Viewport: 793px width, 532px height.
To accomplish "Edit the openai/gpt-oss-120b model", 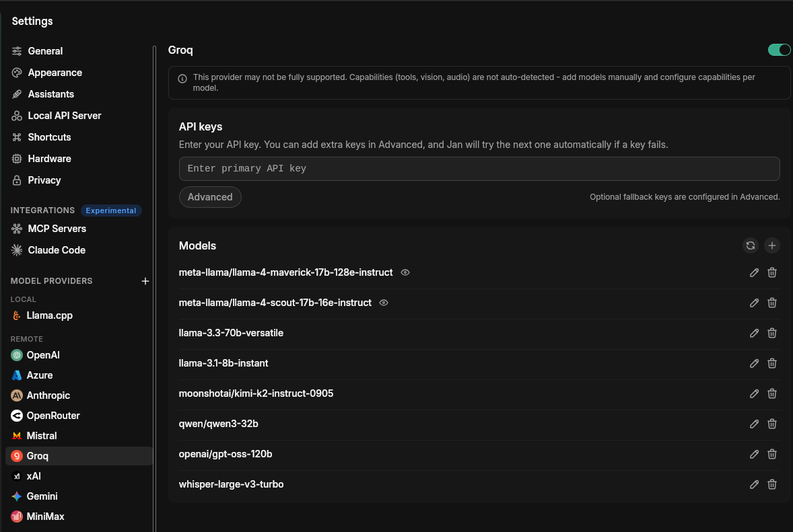I will (754, 455).
